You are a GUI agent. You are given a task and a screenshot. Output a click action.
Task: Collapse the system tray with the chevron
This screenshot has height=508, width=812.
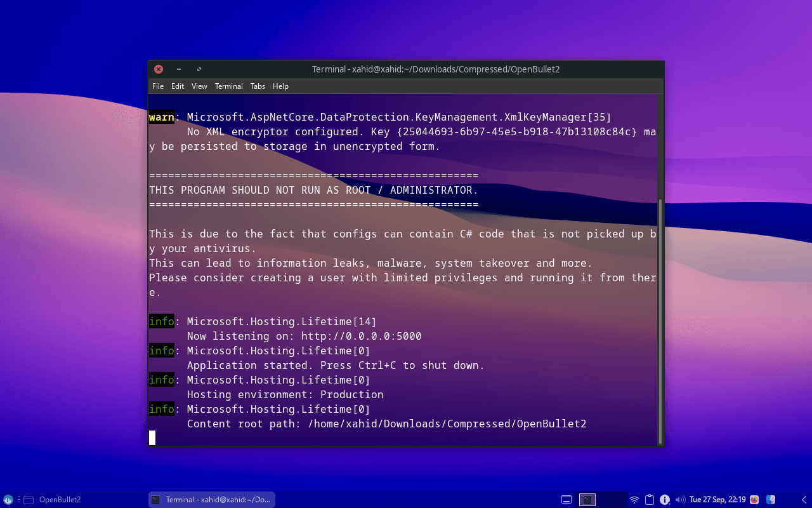click(x=804, y=500)
